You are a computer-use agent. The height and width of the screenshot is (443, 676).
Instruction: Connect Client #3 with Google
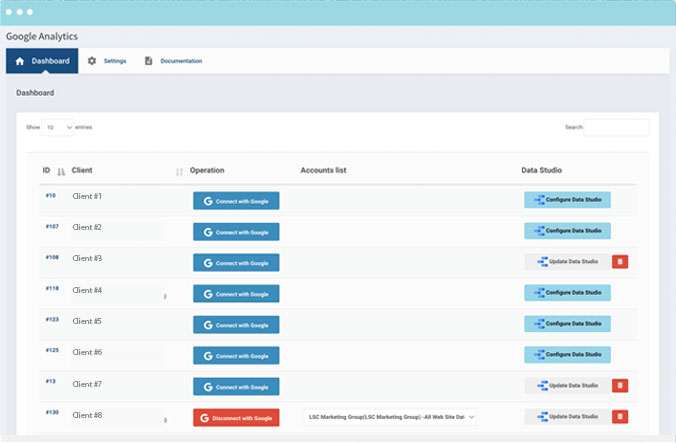pyautogui.click(x=236, y=263)
